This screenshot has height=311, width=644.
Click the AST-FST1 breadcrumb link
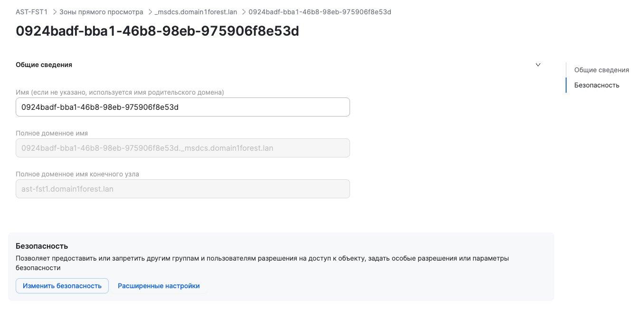pyautogui.click(x=31, y=12)
